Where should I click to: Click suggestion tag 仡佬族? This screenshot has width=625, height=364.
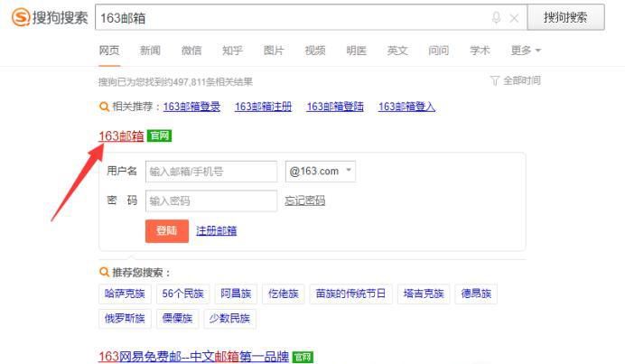(x=284, y=294)
